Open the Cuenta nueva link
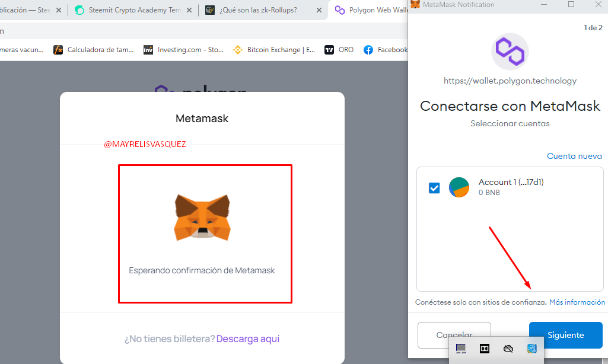 coord(574,156)
